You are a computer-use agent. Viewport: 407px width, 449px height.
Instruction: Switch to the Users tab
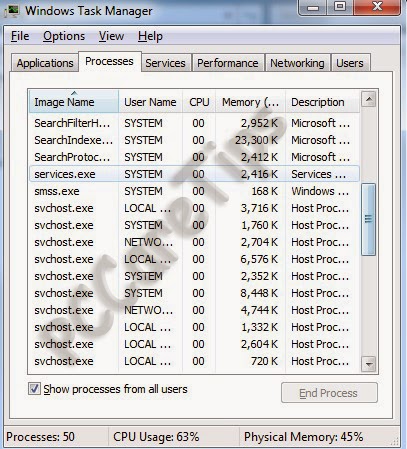point(350,63)
